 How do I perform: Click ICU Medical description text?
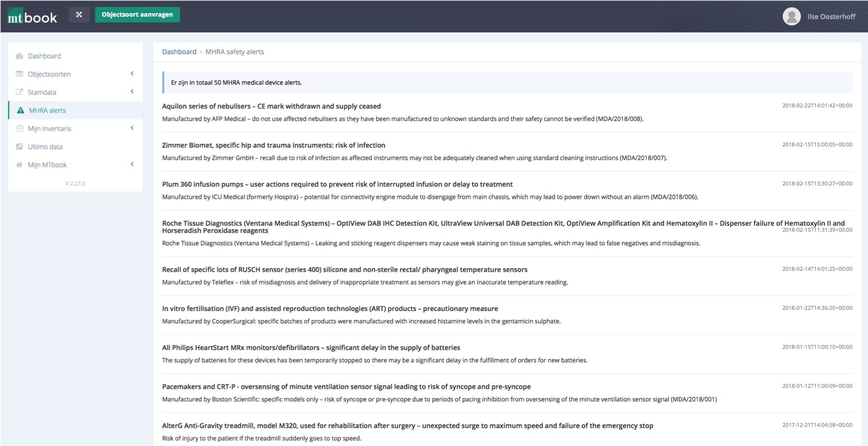(x=430, y=197)
